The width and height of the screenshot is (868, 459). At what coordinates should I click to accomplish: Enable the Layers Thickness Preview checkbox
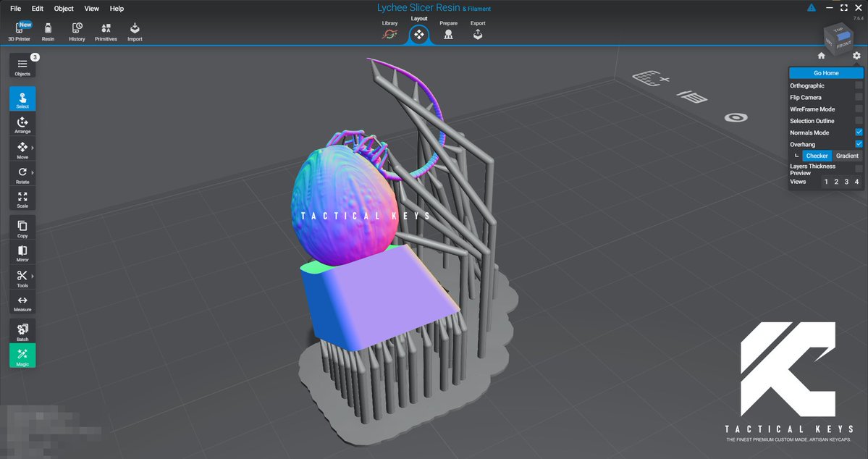coord(859,168)
